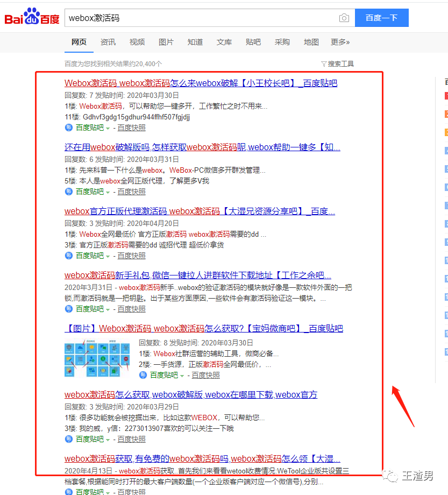Click Tieba icon under 还在用webox破解版吗 result

pyautogui.click(x=68, y=192)
